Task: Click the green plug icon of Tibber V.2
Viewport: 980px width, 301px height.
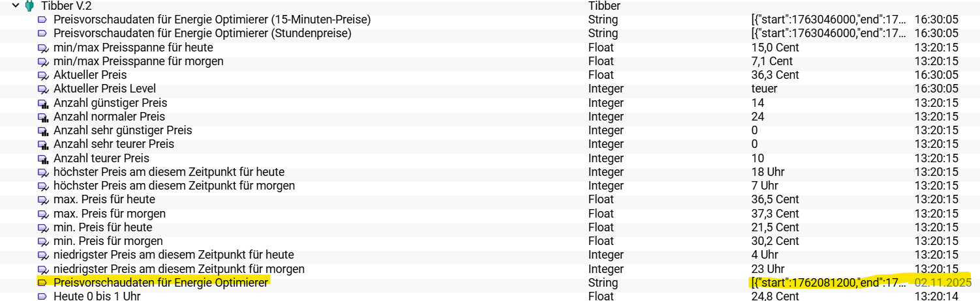Action: [x=29, y=6]
